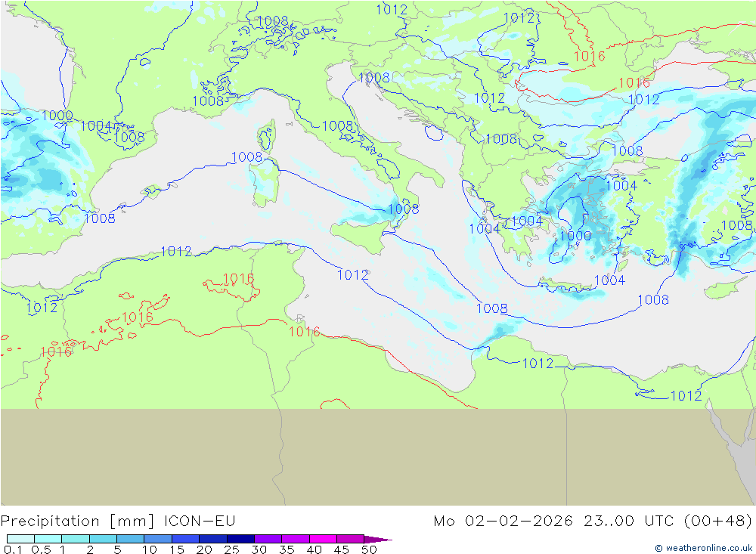Viewport: 756px width, 554px height.
Task: Pick the 10–15 mm blue legend swatch
Action: pos(158,539)
